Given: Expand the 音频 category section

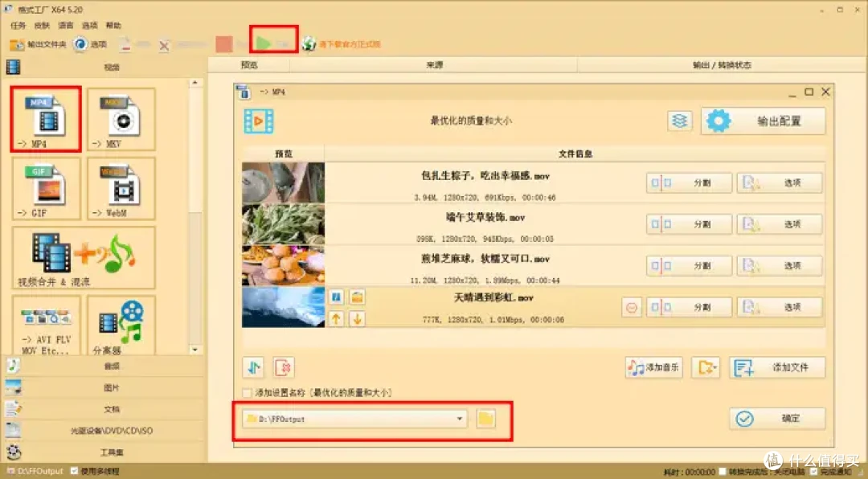Looking at the screenshot, I should (x=104, y=366).
